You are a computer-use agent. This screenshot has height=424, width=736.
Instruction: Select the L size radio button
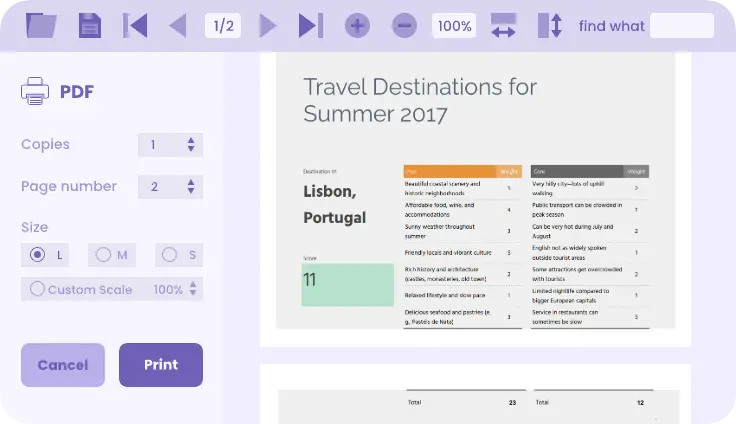tap(38, 255)
